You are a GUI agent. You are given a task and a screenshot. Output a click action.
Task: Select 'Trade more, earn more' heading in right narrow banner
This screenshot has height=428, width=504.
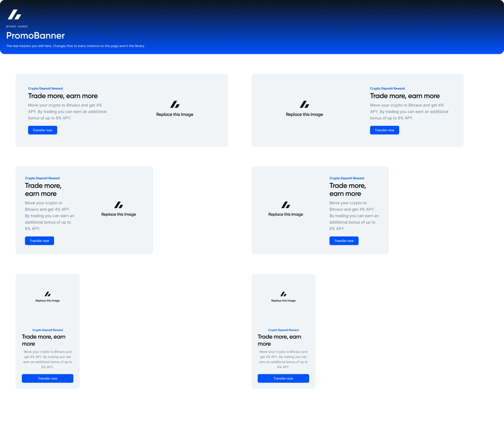point(279,340)
